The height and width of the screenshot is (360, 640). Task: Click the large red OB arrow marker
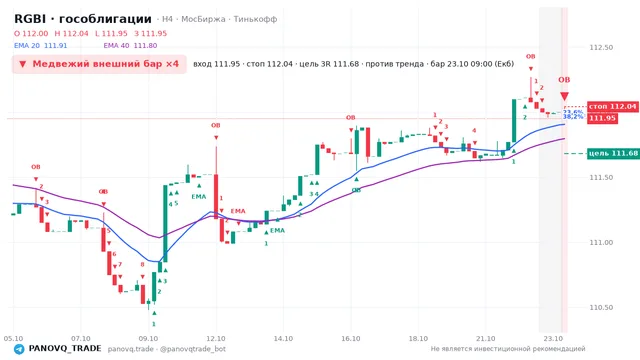[564, 96]
